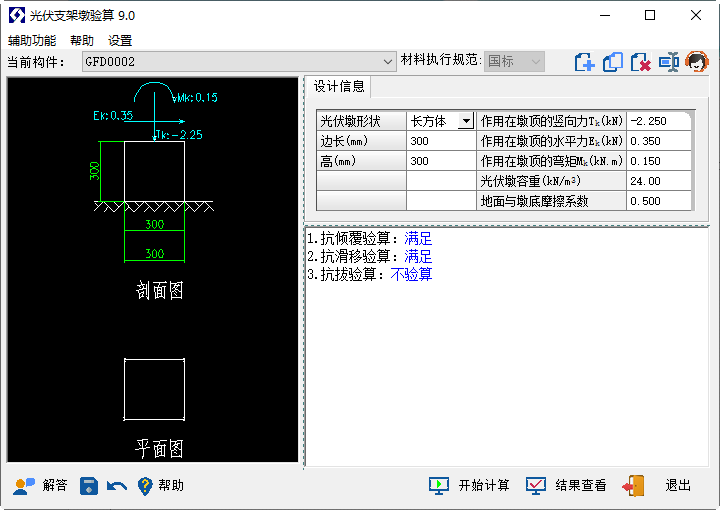Click the 光伏墩容重 value cell 24.00
720x510 pixels.
click(x=659, y=181)
